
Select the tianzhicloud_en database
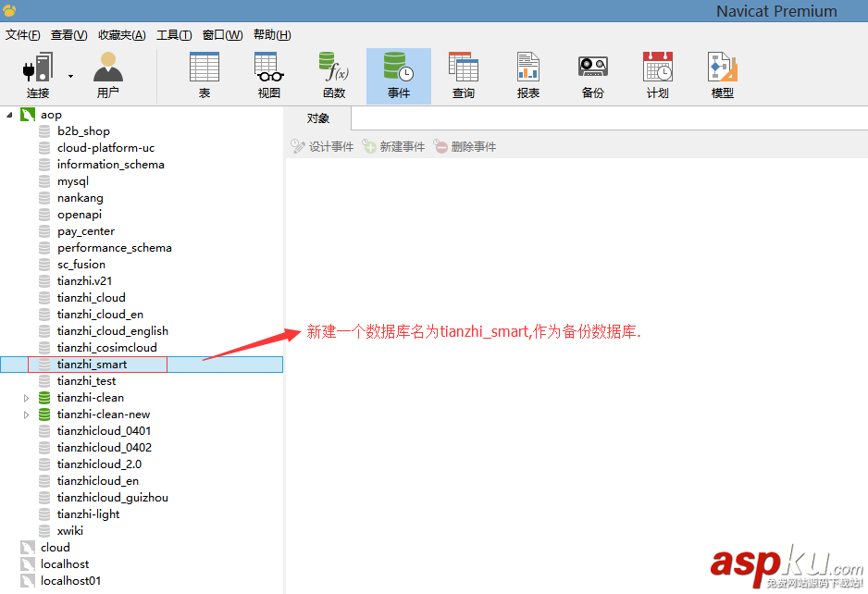97,481
